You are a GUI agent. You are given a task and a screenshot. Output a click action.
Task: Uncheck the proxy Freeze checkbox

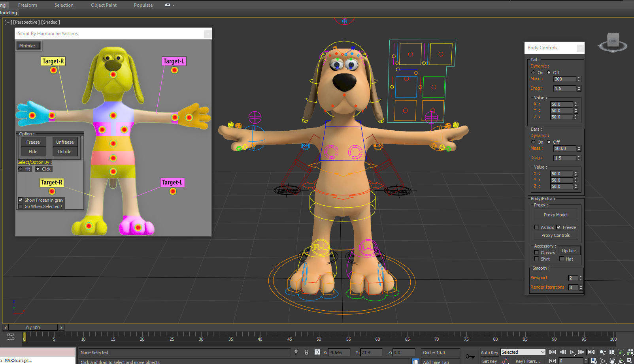click(559, 227)
